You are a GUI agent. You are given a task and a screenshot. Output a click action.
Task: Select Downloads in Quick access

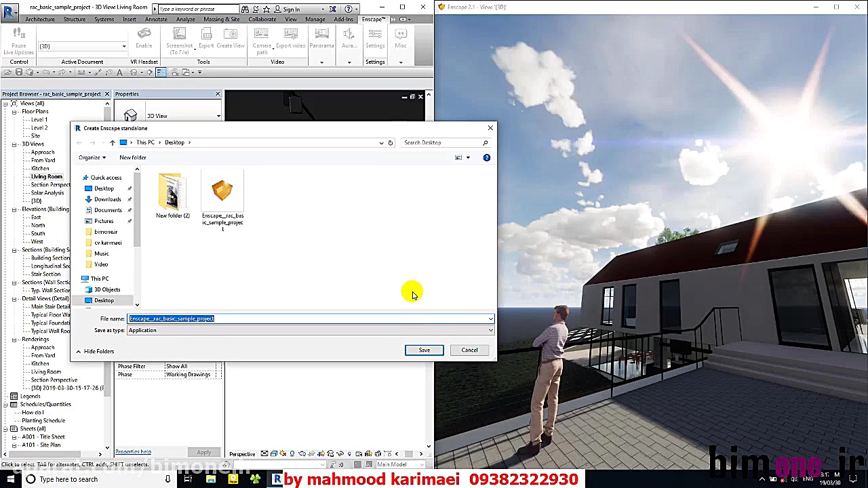(108, 199)
